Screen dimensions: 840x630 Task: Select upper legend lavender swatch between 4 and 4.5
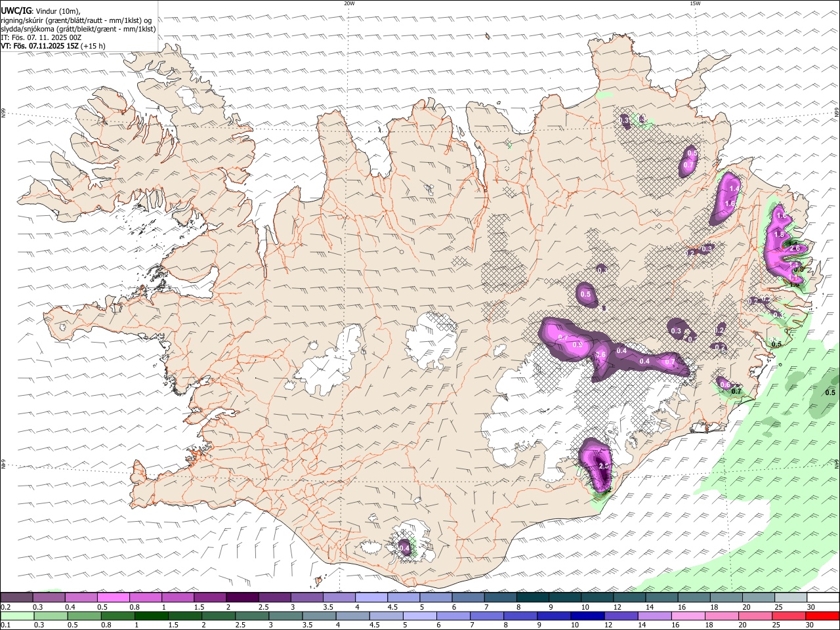click(x=371, y=597)
